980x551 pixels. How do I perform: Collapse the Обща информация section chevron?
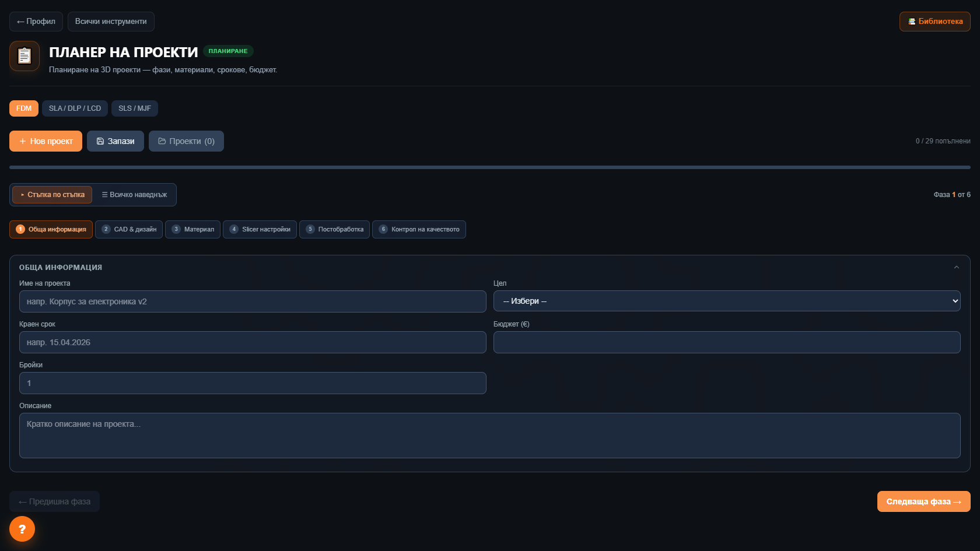957,267
